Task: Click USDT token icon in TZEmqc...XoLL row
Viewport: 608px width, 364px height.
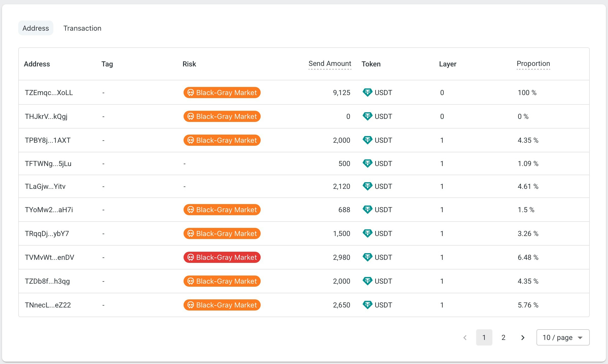Action: (367, 93)
